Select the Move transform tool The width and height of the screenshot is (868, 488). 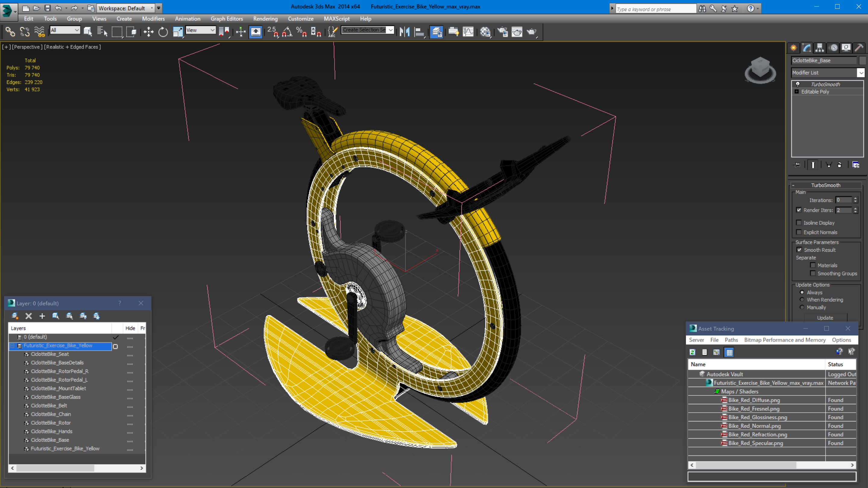pos(148,32)
